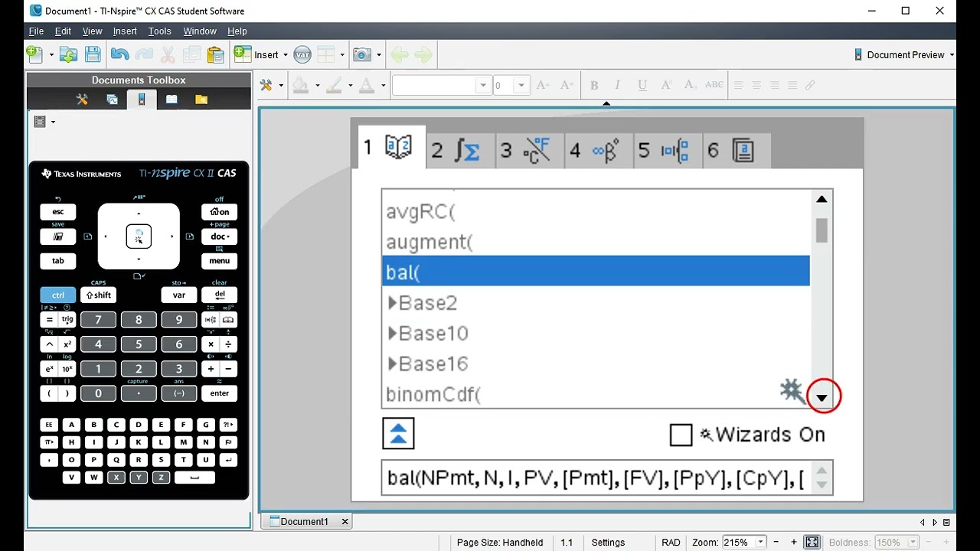The height and width of the screenshot is (551, 980).
Task: Click the menu key on keypad
Action: (220, 261)
